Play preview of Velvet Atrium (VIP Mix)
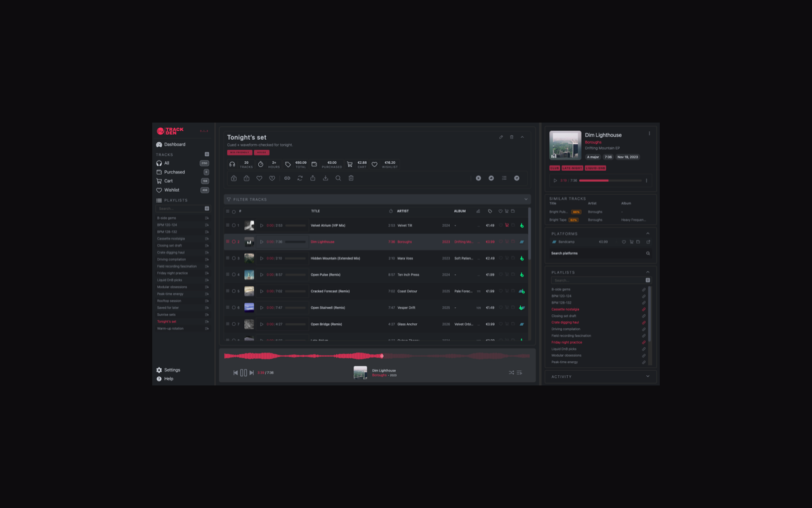This screenshot has height=508, width=812. pyautogui.click(x=262, y=225)
